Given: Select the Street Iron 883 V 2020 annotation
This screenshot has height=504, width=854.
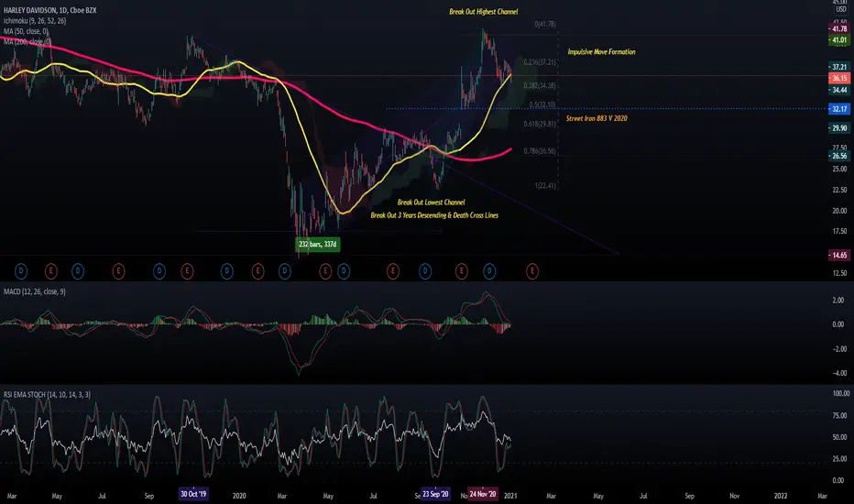Looking at the screenshot, I should (x=597, y=118).
